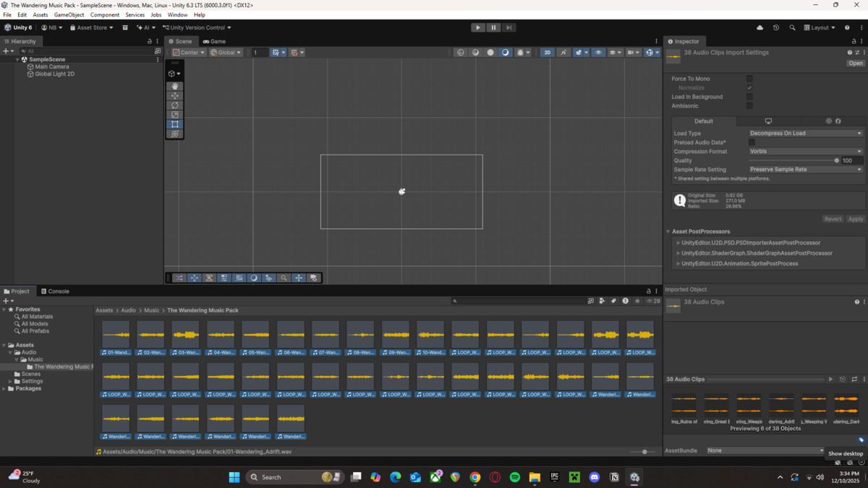Open the Center pivot mode dropdown
The height and width of the screenshot is (488, 868).
189,52
